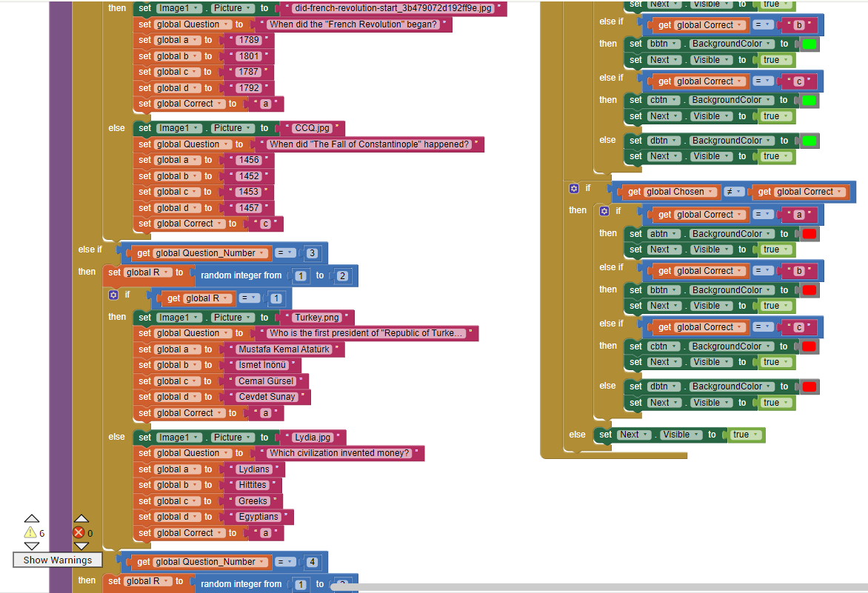Click the yellow warning triangle showing 6 warnings
Image resolution: width=868 pixels, height=593 pixels.
click(x=31, y=532)
